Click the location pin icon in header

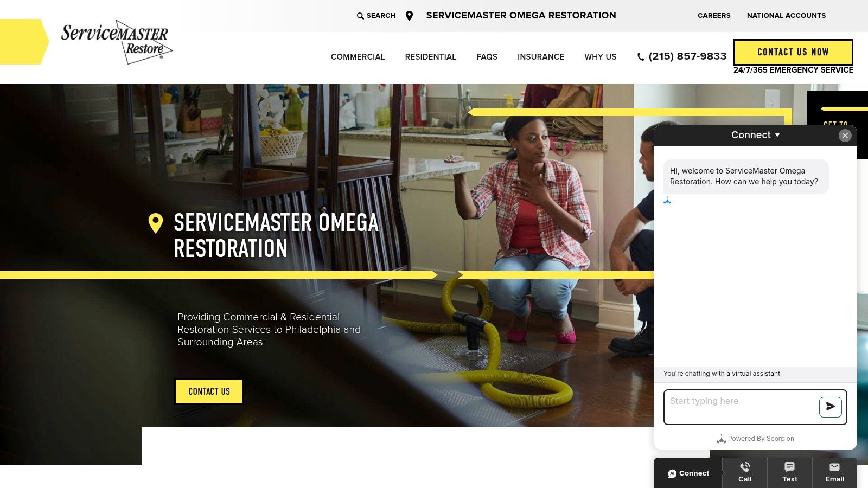pos(410,16)
